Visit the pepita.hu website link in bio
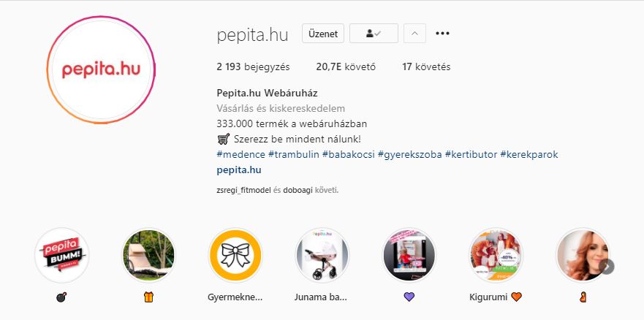 pyautogui.click(x=239, y=169)
